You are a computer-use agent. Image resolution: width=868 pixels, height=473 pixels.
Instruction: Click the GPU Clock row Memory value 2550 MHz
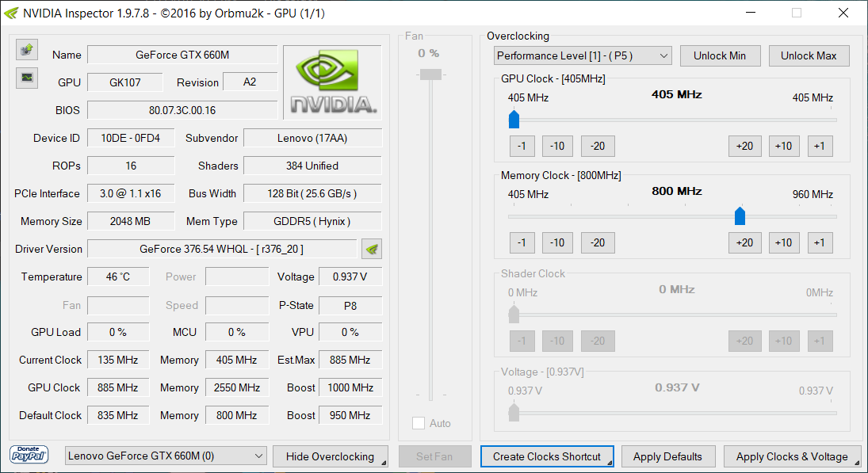click(x=237, y=387)
